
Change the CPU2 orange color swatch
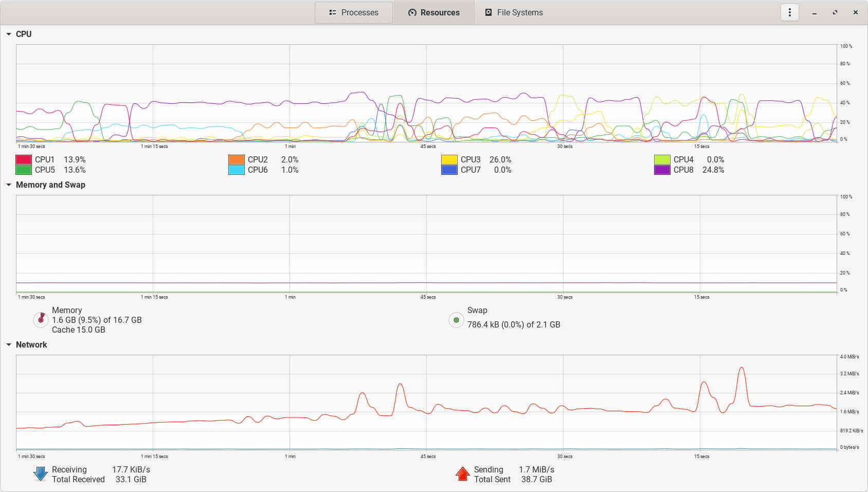pyautogui.click(x=237, y=159)
